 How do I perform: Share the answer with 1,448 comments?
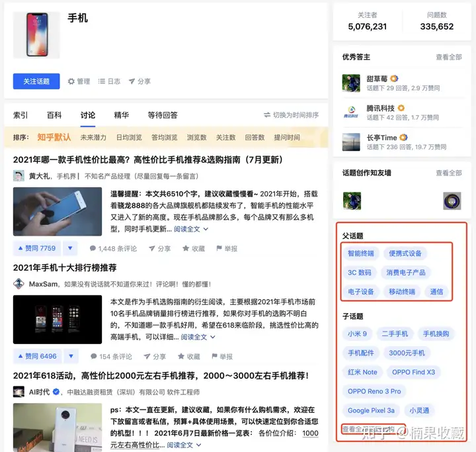pyautogui.click(x=160, y=249)
